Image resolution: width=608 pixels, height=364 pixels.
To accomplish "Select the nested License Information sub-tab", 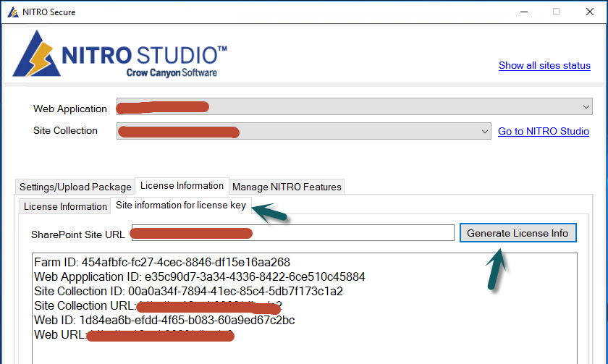I will (65, 206).
